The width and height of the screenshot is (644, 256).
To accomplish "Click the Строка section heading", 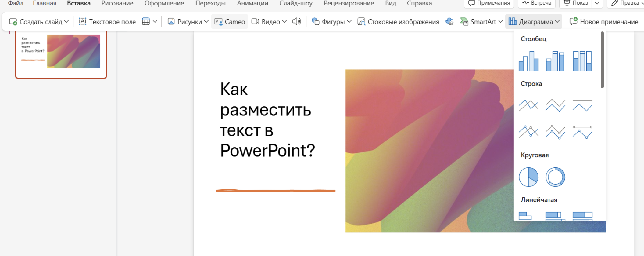I will (531, 84).
